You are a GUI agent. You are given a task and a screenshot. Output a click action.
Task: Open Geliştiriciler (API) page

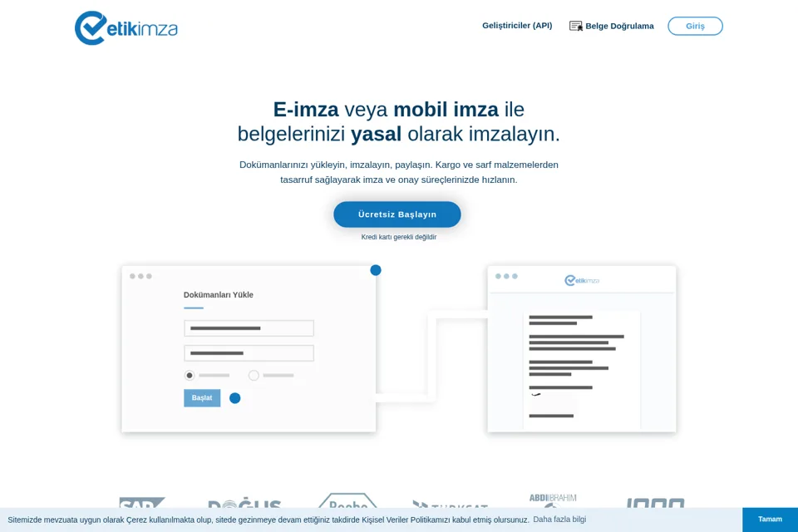[x=517, y=26]
